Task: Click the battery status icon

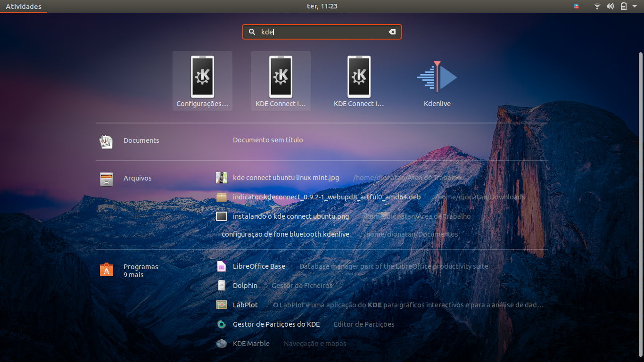Action: pyautogui.click(x=623, y=6)
